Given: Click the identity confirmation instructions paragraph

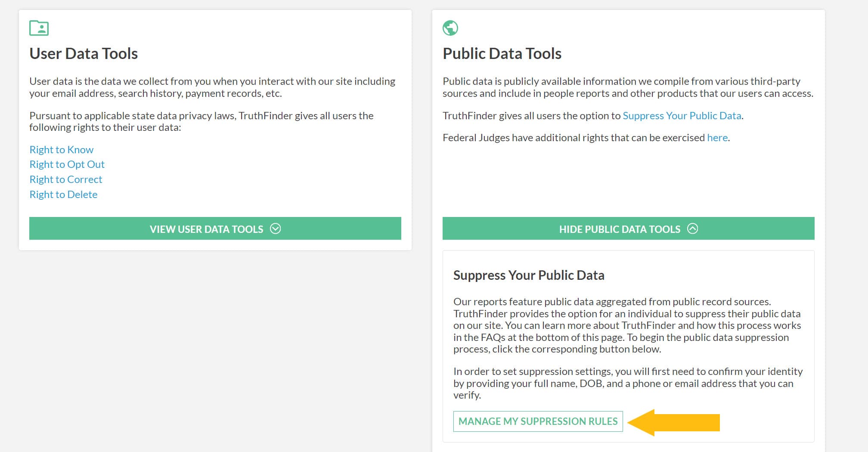Looking at the screenshot, I should (x=627, y=383).
